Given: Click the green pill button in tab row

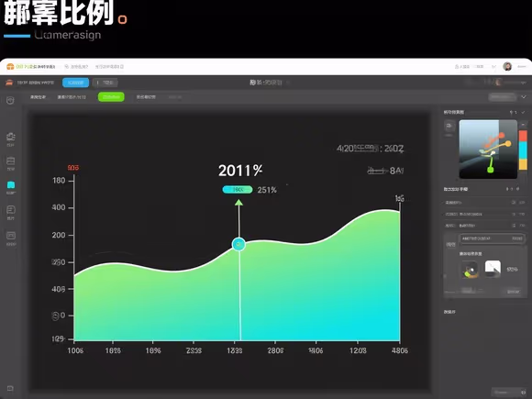Looking at the screenshot, I should [111, 97].
